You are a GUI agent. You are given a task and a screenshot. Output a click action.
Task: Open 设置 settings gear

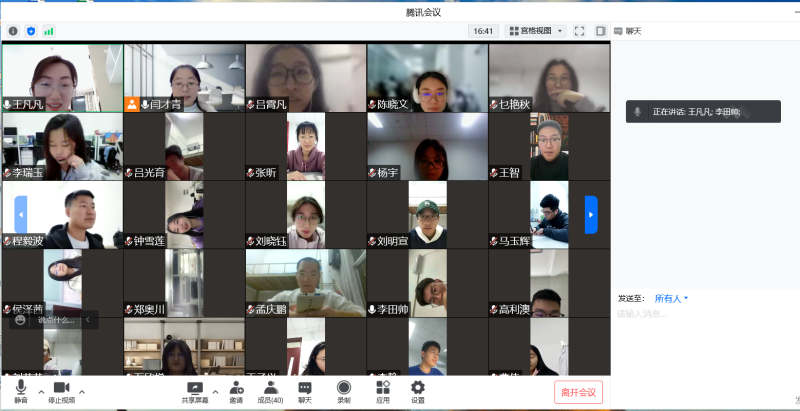click(x=418, y=390)
